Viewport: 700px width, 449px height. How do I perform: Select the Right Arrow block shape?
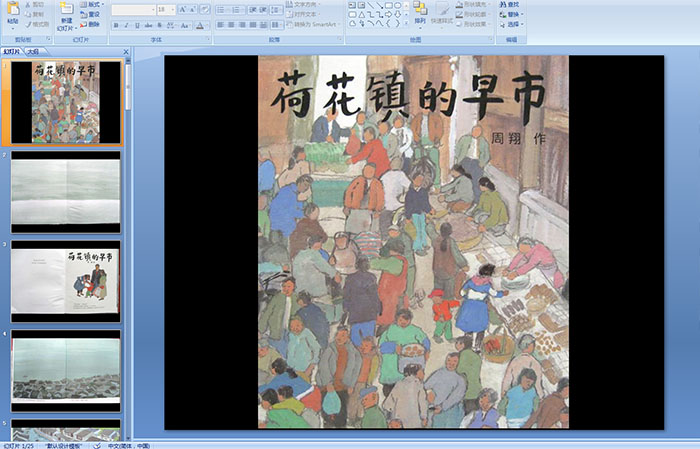[388, 15]
